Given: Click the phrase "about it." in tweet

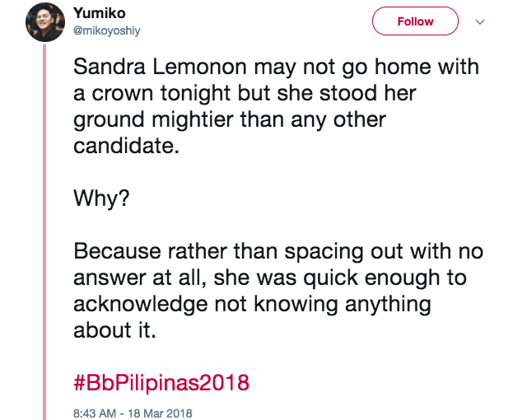Looking at the screenshot, I should click(x=114, y=330).
